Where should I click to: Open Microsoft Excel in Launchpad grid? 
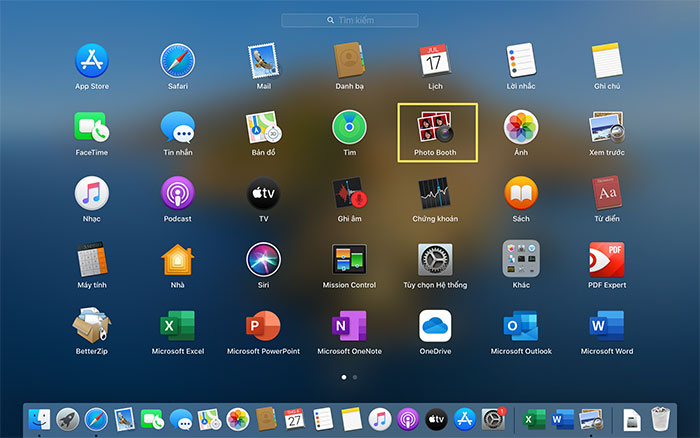tap(177, 326)
